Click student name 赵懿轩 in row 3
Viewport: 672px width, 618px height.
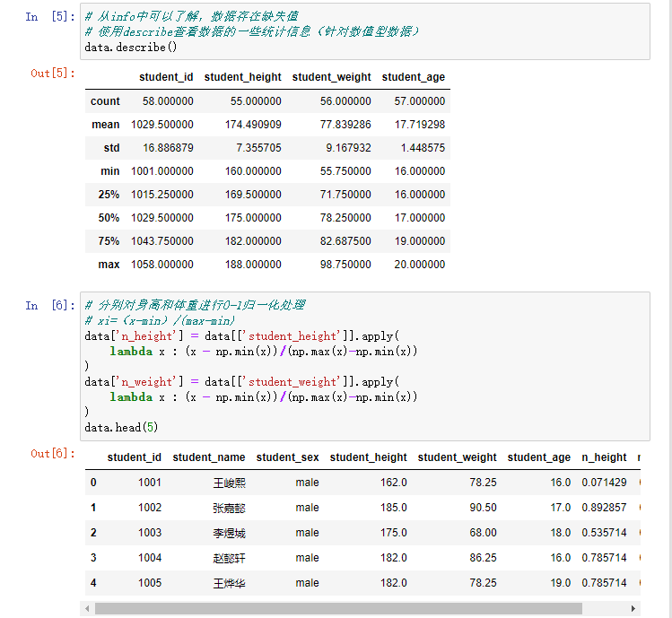pyautogui.click(x=230, y=558)
